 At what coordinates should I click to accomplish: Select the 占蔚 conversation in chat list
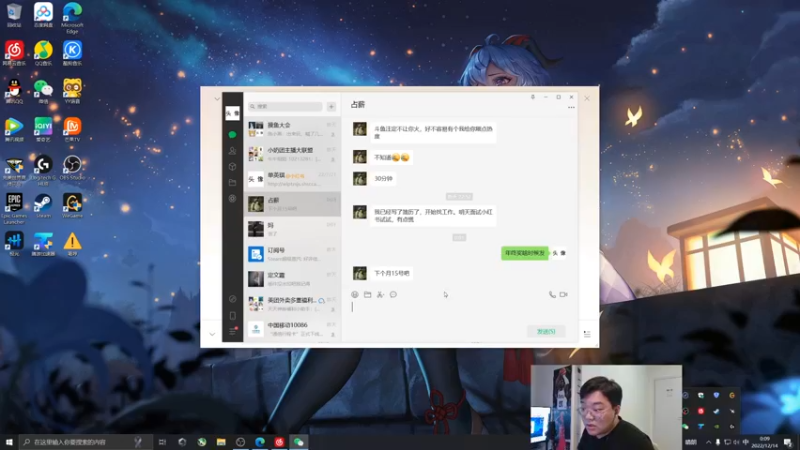(x=292, y=204)
